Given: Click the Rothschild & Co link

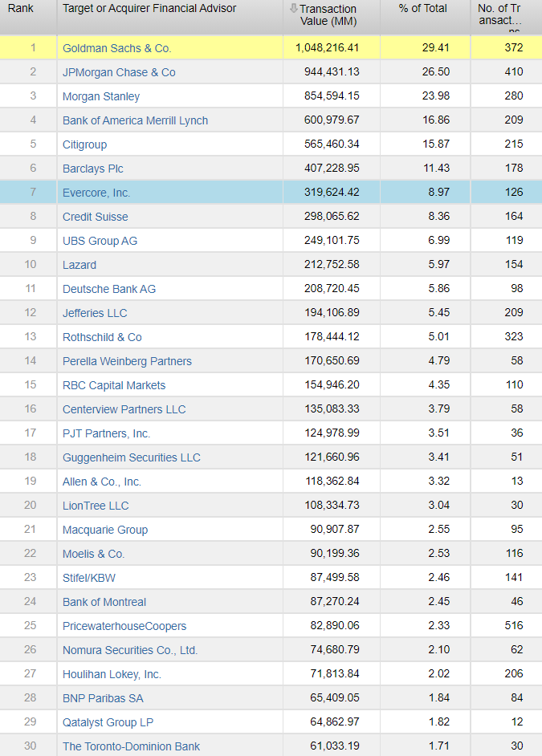Looking at the screenshot, I should [x=102, y=337].
